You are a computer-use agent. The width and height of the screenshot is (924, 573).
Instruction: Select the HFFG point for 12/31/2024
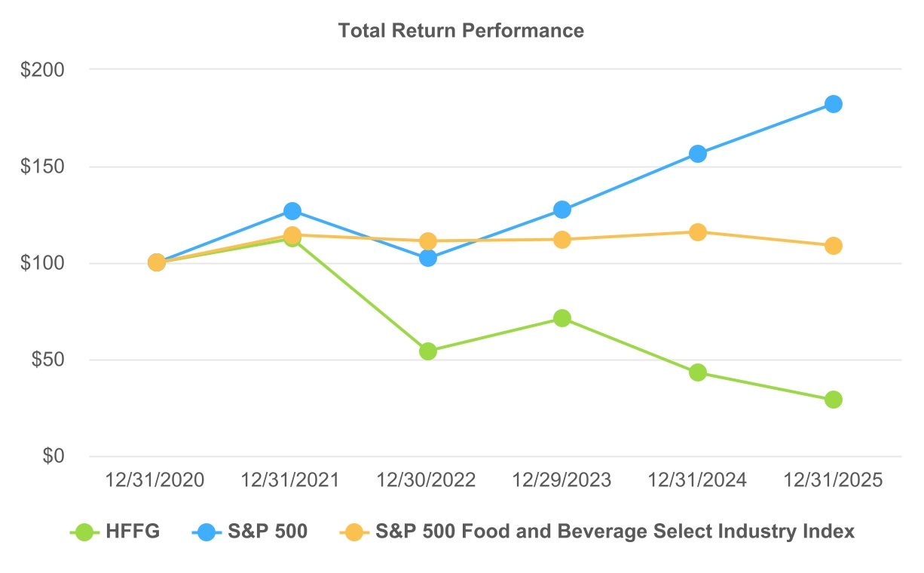698,372
